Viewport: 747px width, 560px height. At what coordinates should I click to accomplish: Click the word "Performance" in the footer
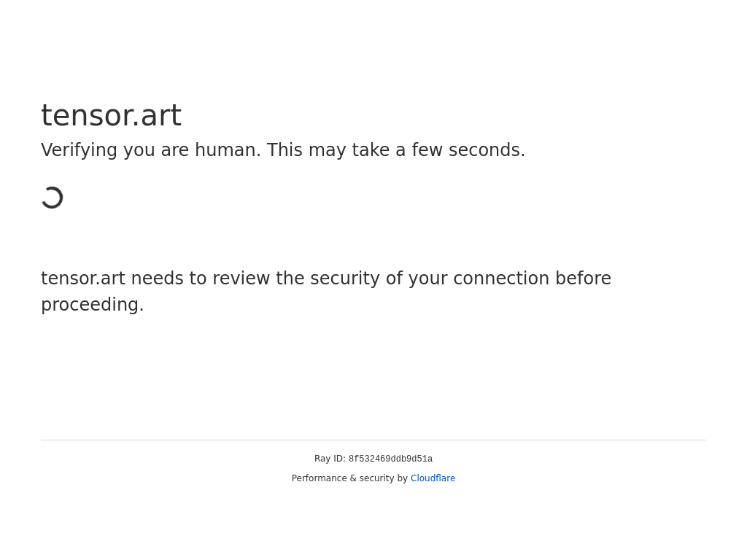[320, 478]
